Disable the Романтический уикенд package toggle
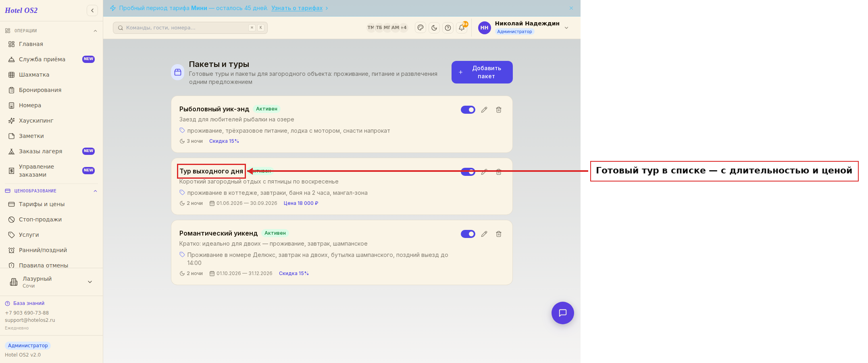This screenshot has height=363, width=868. (x=468, y=234)
